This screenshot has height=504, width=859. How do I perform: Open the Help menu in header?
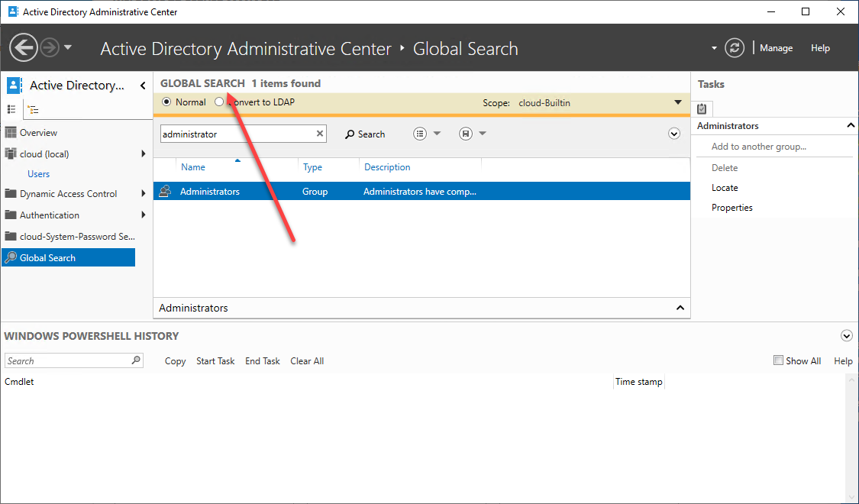[820, 48]
